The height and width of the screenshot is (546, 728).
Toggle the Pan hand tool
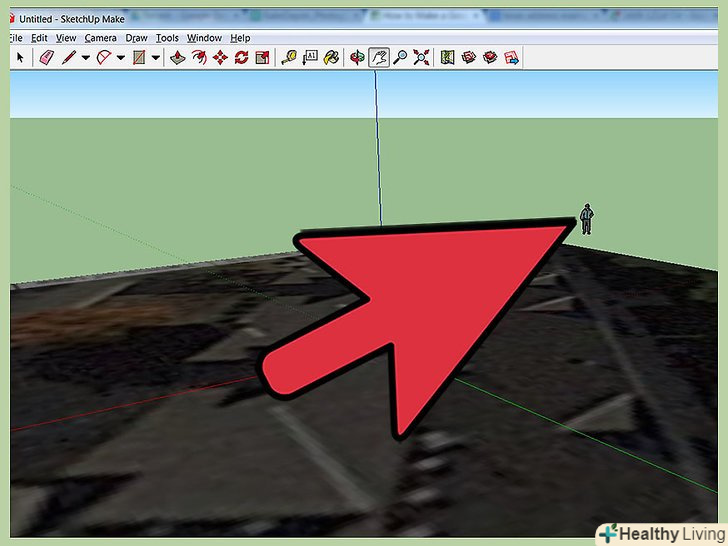point(379,58)
